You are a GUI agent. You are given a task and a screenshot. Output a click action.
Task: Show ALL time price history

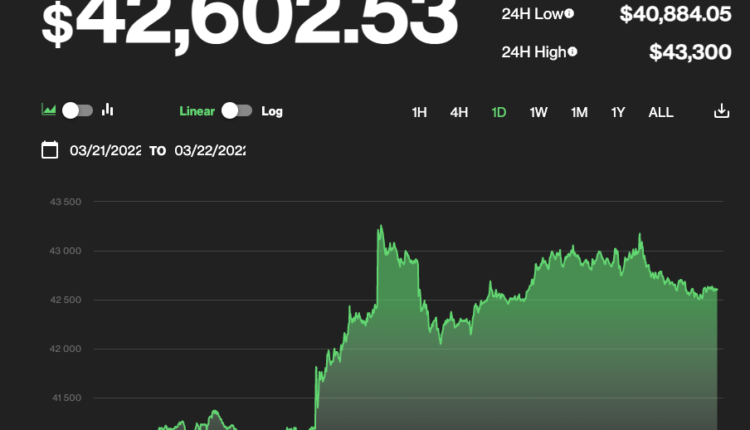click(661, 112)
